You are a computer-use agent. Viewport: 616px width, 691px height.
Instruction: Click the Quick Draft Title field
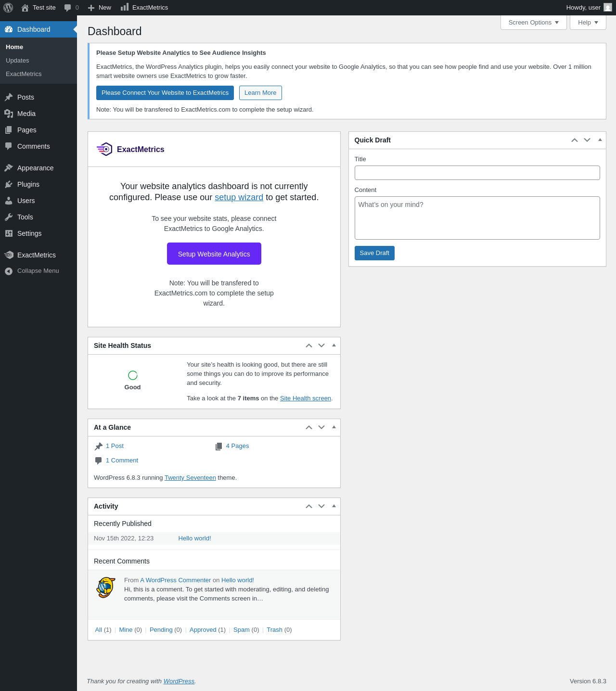pos(477,173)
